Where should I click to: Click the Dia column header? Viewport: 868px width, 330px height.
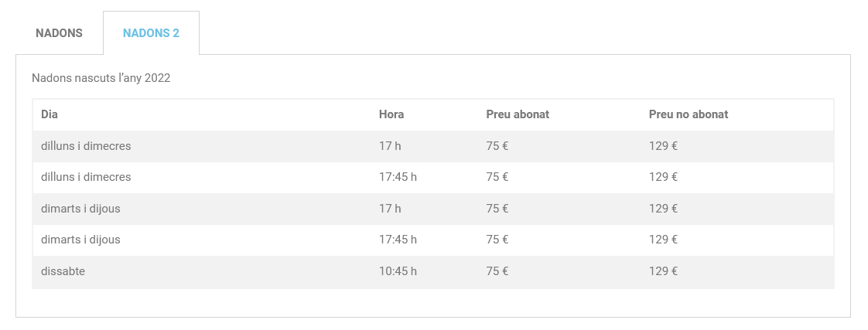[x=50, y=114]
